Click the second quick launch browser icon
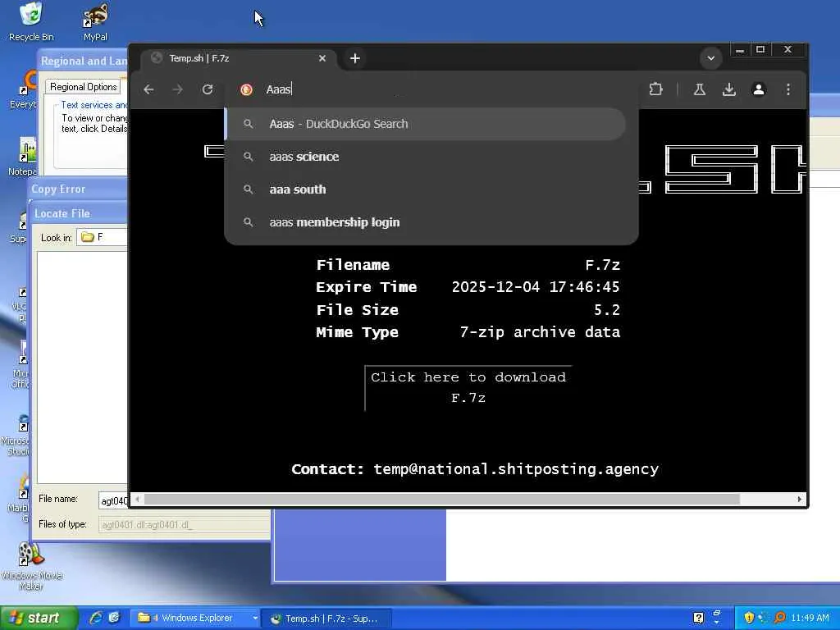This screenshot has height=630, width=840. point(113,619)
